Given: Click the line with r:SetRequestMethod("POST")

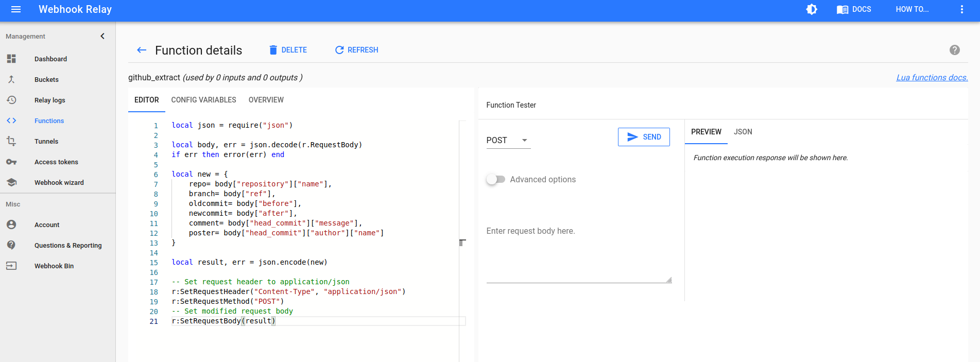Looking at the screenshot, I should point(228,301).
